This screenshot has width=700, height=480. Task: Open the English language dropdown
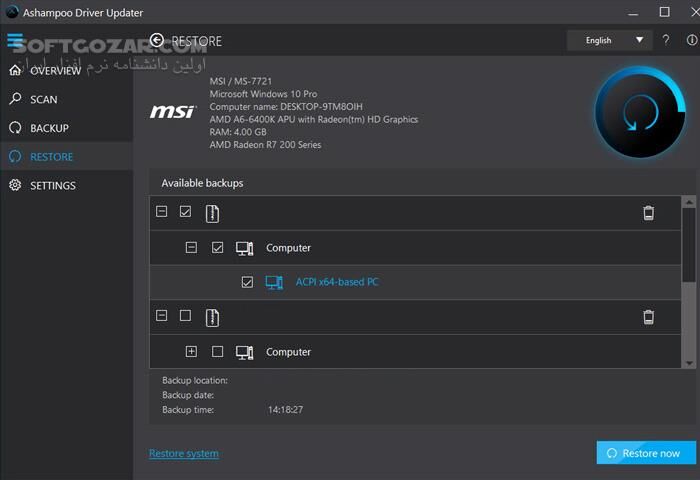pos(609,41)
